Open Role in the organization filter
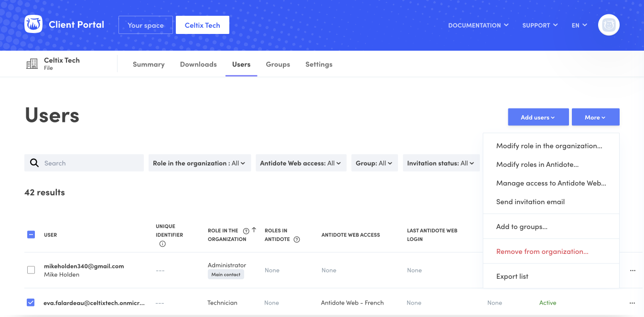 click(199, 163)
